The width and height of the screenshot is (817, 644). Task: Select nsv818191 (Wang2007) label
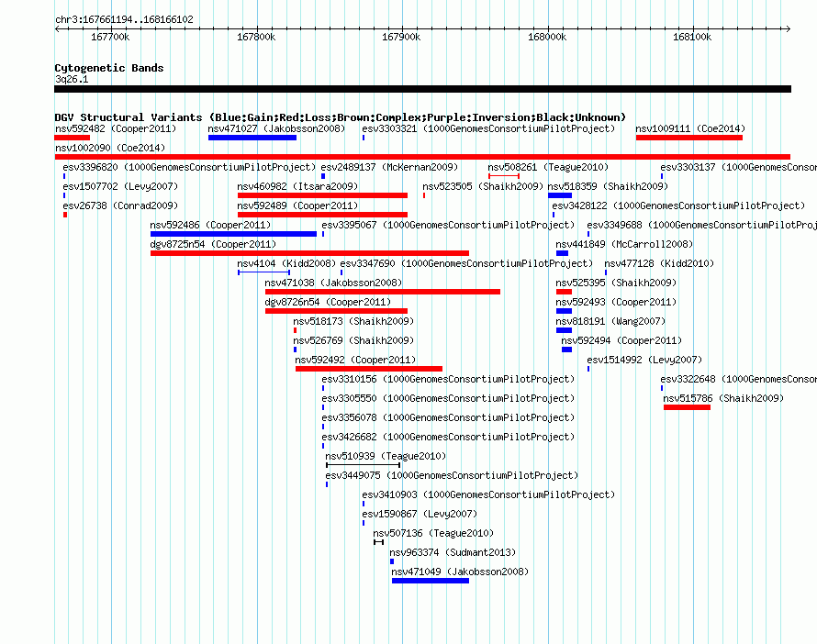610,321
